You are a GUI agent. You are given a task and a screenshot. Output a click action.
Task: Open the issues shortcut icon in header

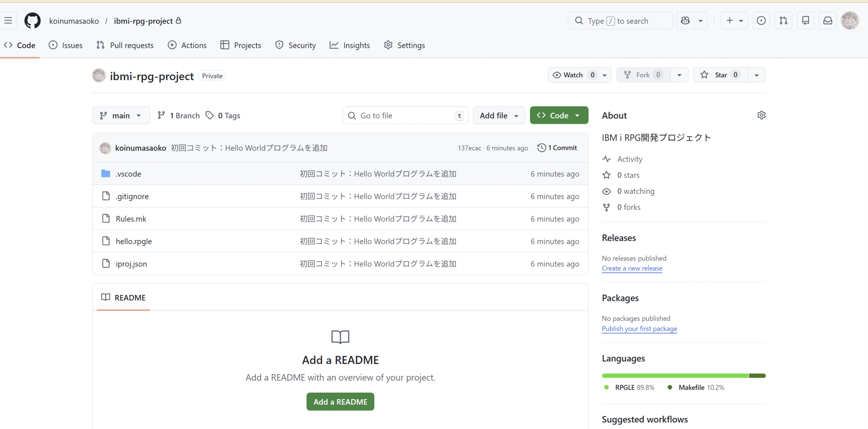[761, 21]
